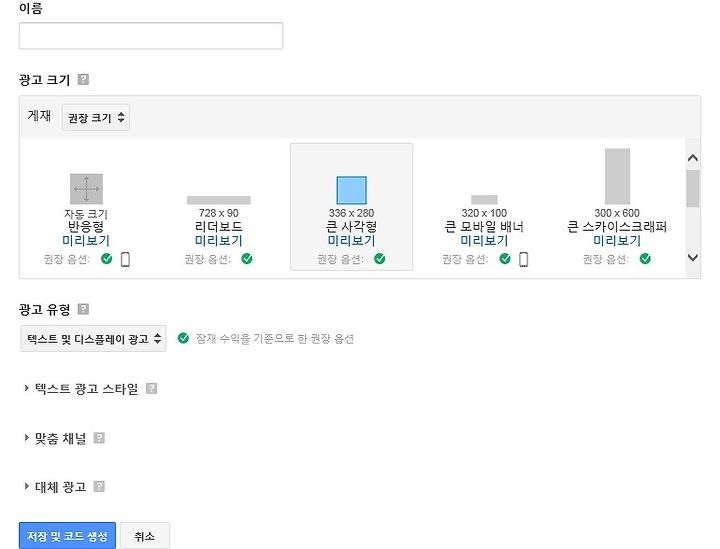Click the 저장 및 코드 생성 button
Viewport: 720px width, 549px height.
click(68, 536)
